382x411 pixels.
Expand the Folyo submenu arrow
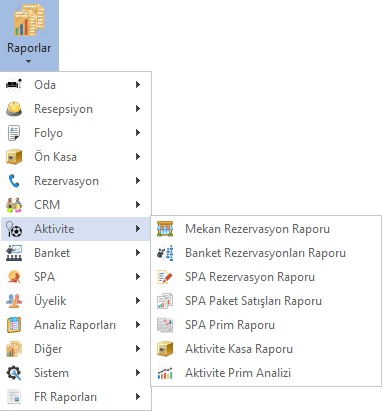click(138, 133)
